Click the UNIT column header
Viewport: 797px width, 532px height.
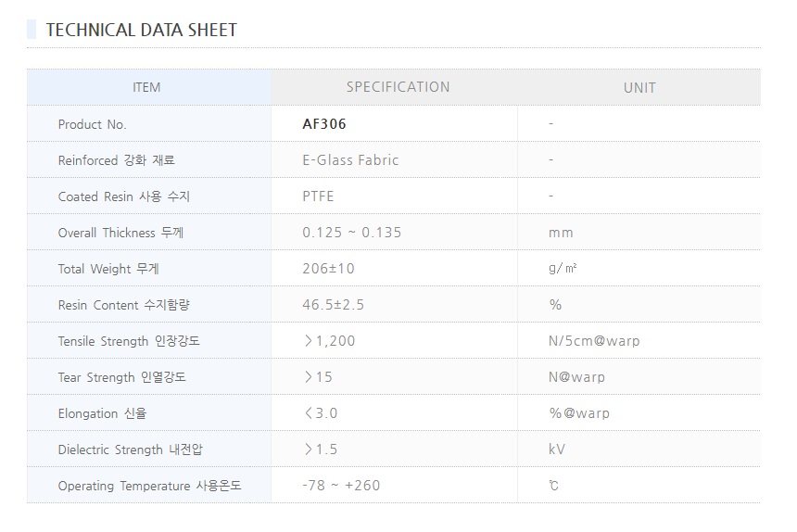[639, 87]
